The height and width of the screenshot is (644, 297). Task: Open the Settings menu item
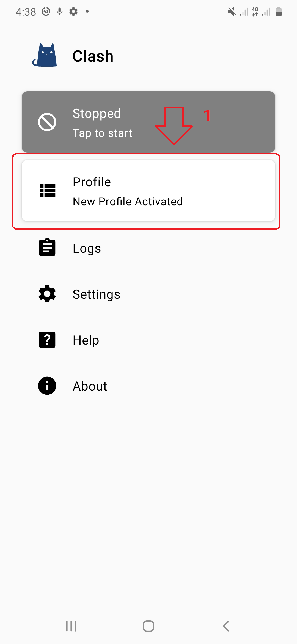[96, 294]
